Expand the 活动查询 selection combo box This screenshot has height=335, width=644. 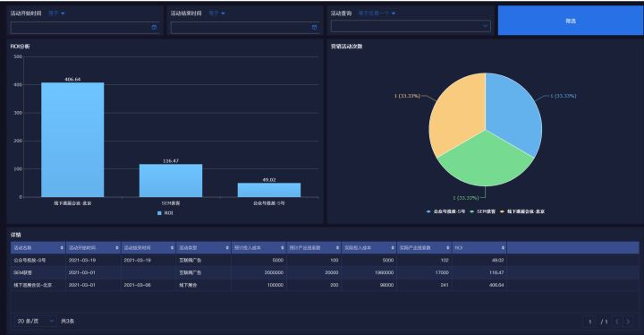(x=411, y=26)
